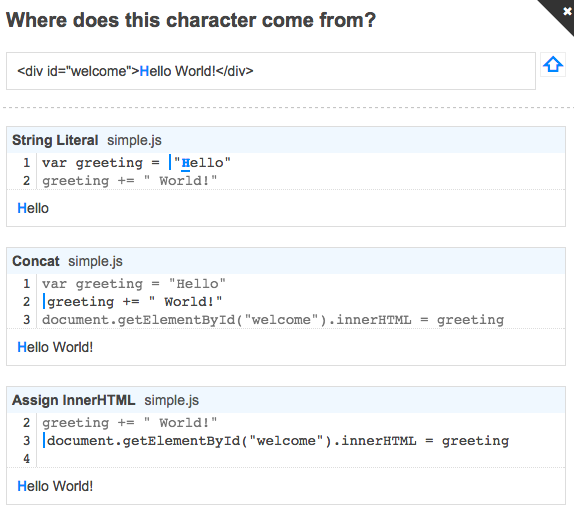This screenshot has height=529, width=574.
Task: Select blue H in String Literal result Hello
Action: coord(22,208)
